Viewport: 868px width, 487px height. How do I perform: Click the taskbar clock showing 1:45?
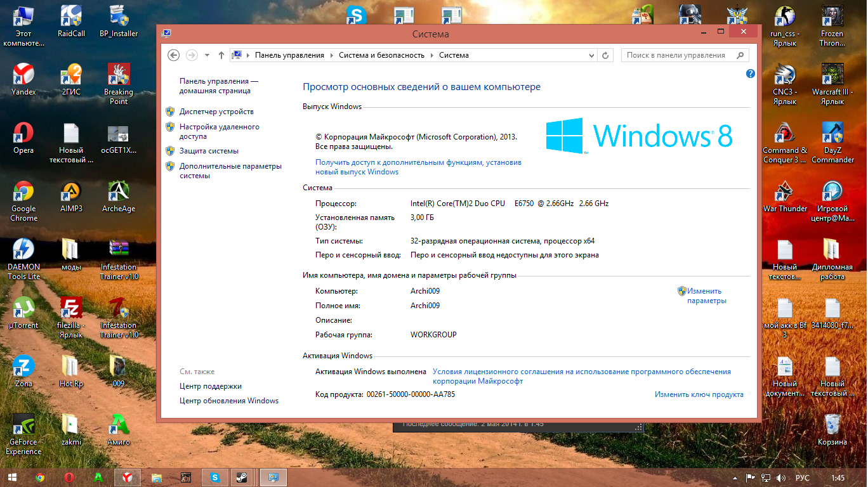point(838,478)
